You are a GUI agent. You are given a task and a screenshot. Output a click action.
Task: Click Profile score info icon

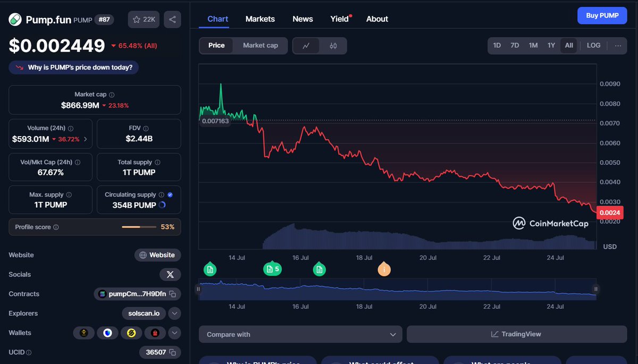[56, 227]
